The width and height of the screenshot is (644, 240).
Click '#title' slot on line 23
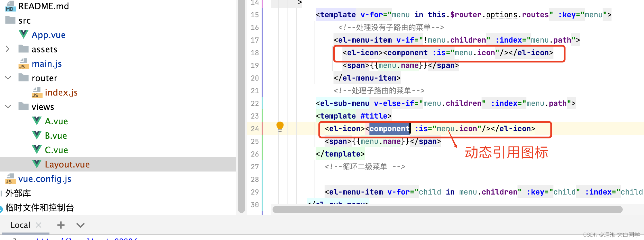(374, 116)
